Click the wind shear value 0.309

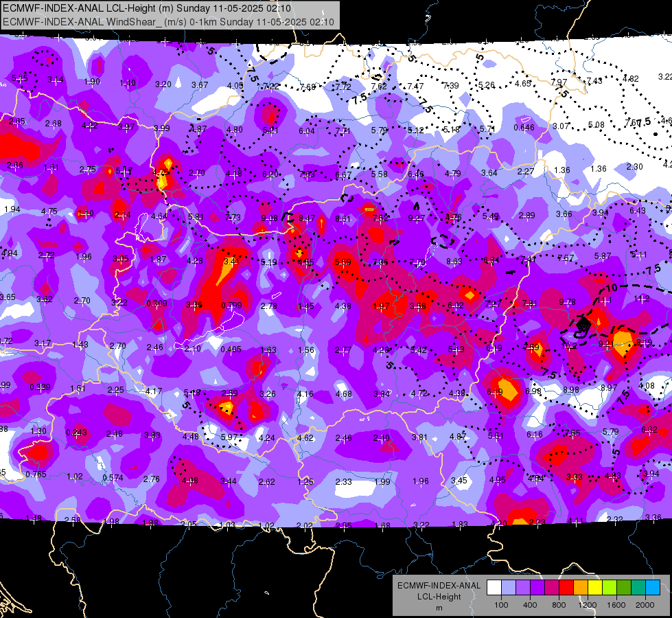157,304
